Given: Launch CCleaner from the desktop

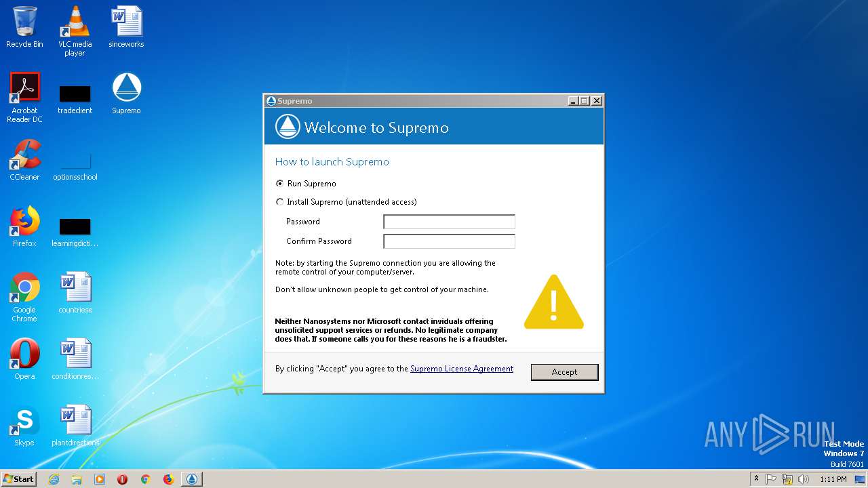Looking at the screenshot, I should [x=24, y=160].
